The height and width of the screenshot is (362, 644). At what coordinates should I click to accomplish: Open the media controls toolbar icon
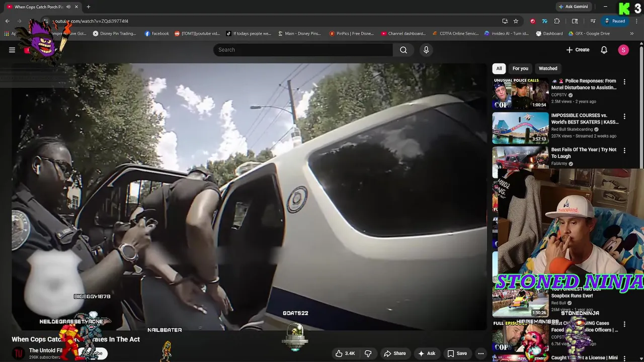593,21
